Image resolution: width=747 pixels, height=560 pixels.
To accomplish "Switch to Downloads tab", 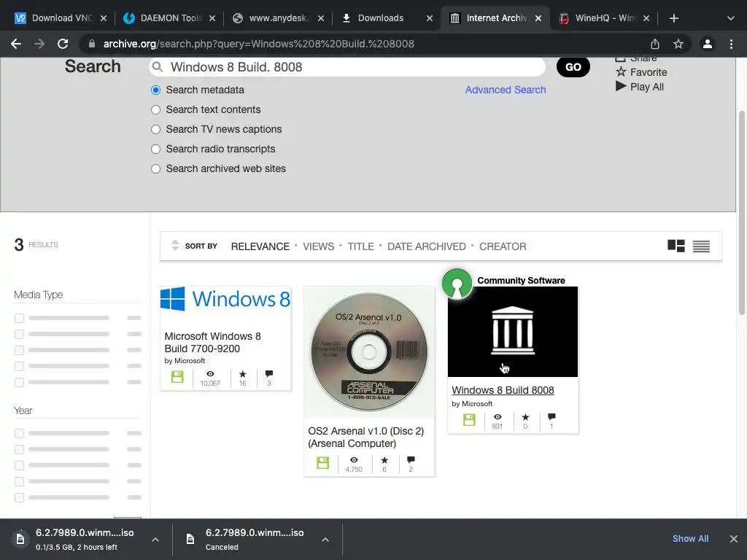I will [x=381, y=18].
